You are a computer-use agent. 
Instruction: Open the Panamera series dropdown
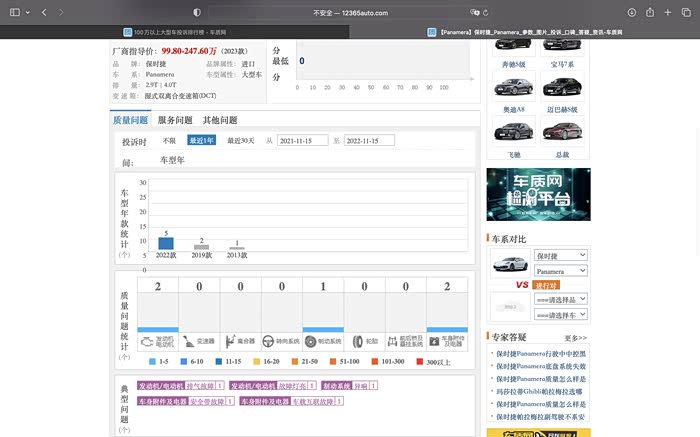[x=560, y=271]
